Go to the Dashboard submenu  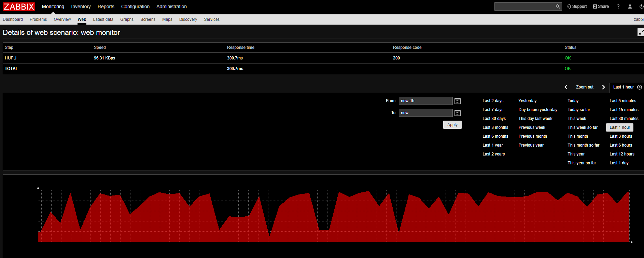pyautogui.click(x=13, y=19)
